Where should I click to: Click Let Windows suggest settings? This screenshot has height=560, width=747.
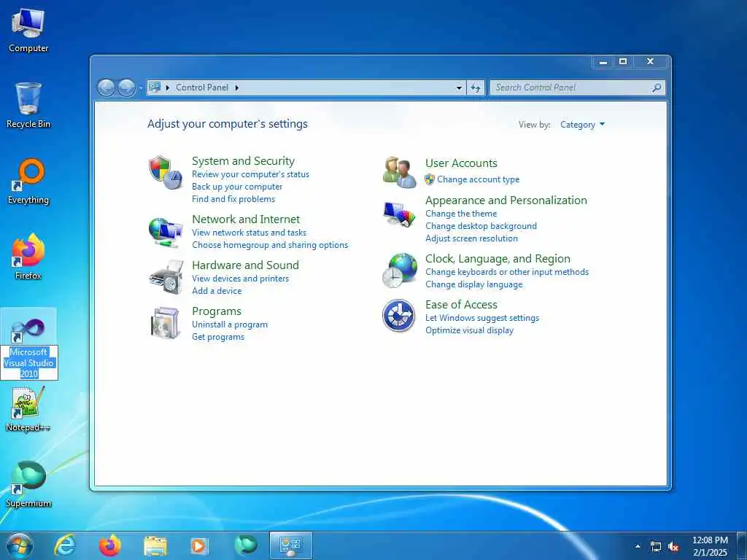482,318
